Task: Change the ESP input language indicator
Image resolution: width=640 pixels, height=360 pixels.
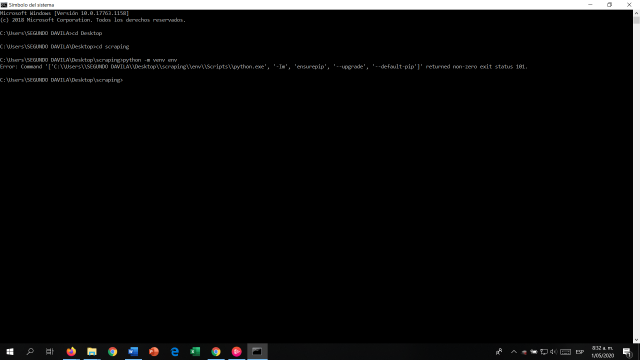Action: pos(580,351)
